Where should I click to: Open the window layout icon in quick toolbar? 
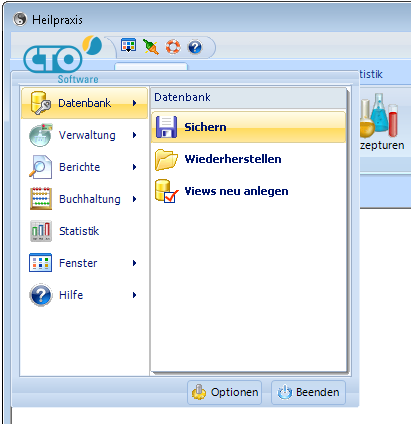tap(129, 46)
